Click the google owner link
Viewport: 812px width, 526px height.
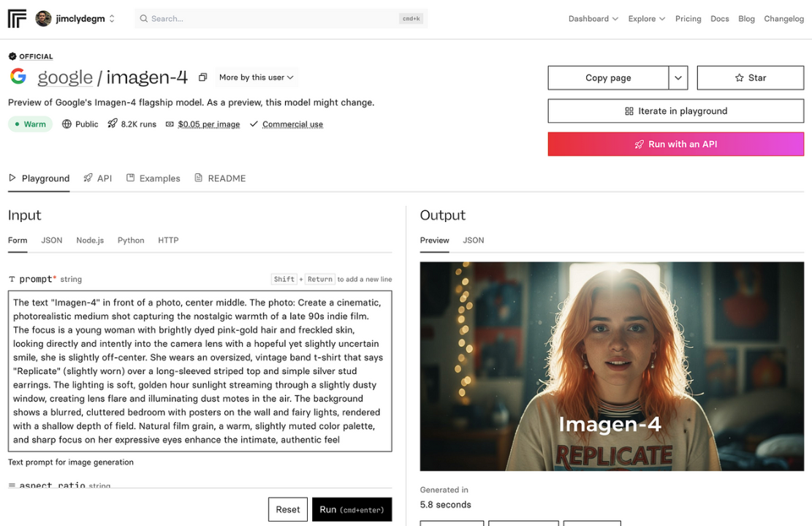[65, 77]
